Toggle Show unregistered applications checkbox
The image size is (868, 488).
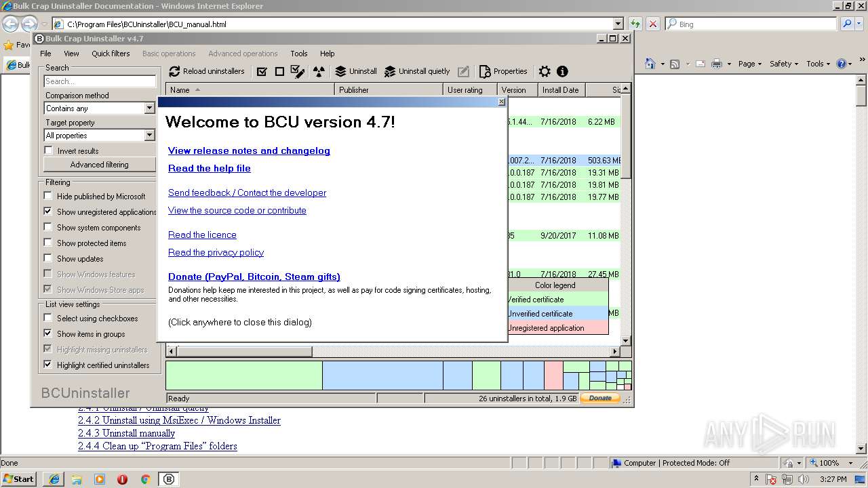click(48, 211)
